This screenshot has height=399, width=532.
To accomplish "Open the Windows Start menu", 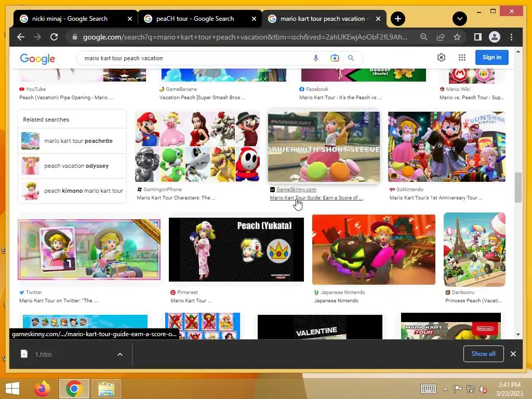I will [12, 388].
